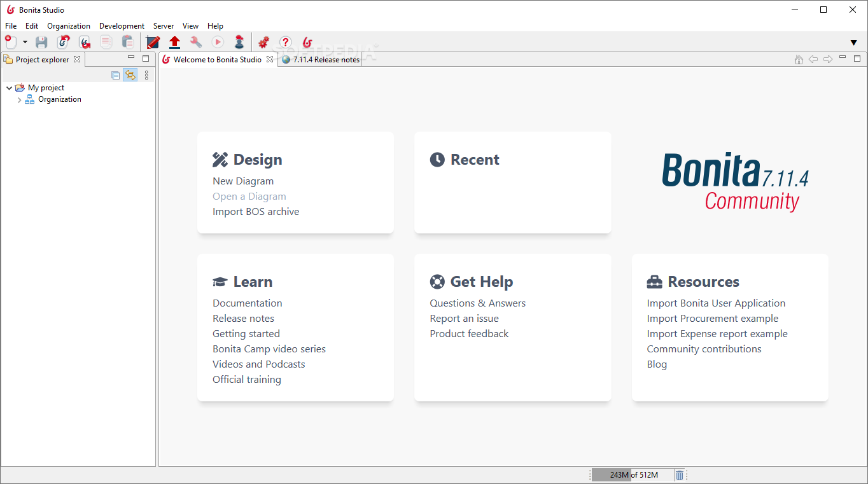Open the UI Designer pencil icon
This screenshot has height=484, width=868.
coord(153,42)
